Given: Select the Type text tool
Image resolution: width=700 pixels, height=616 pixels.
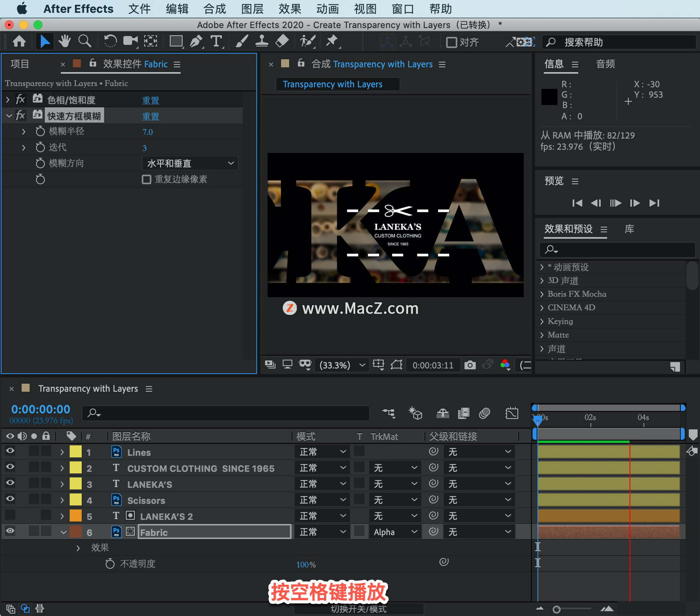Looking at the screenshot, I should 216,41.
